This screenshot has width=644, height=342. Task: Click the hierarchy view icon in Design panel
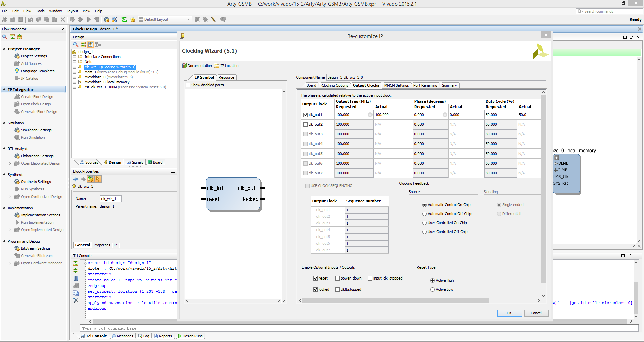(98, 45)
